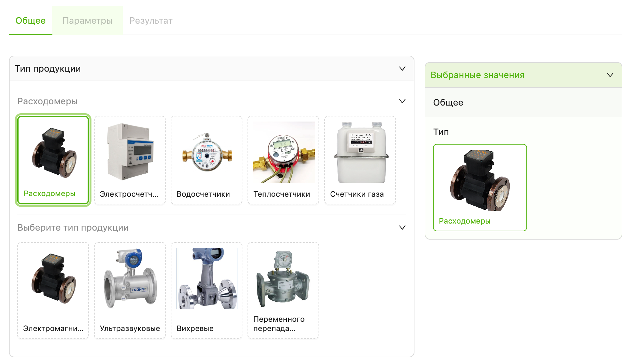Choose the Электромагнитные flowmeter type
The height and width of the screenshot is (364, 630).
pos(53,290)
